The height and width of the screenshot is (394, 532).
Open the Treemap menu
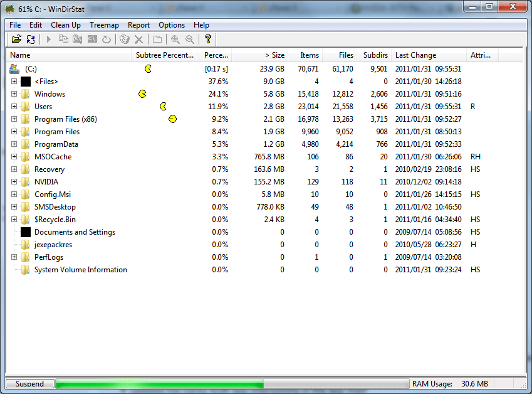click(x=104, y=25)
